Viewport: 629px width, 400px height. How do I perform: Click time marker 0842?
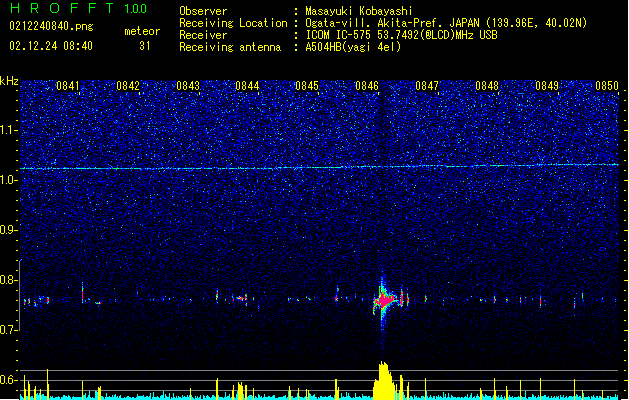pyautogui.click(x=128, y=86)
